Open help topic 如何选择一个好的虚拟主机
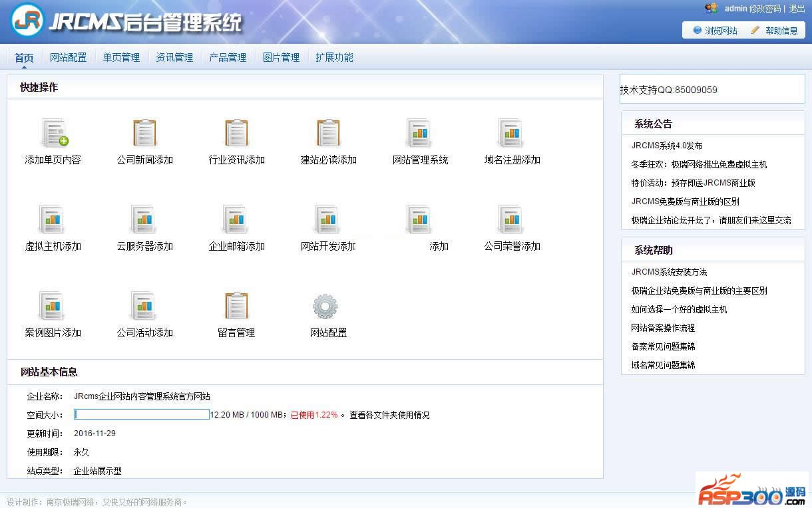The height and width of the screenshot is (508, 812). coord(679,309)
